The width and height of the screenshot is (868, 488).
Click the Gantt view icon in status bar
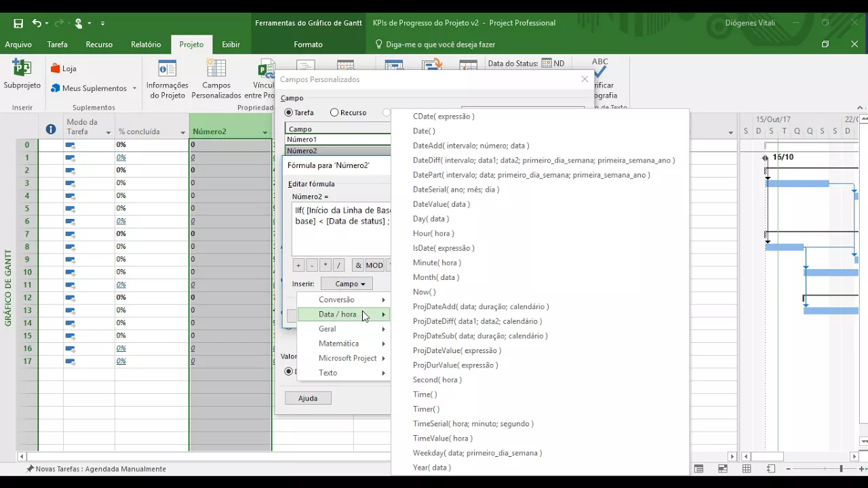click(699, 468)
